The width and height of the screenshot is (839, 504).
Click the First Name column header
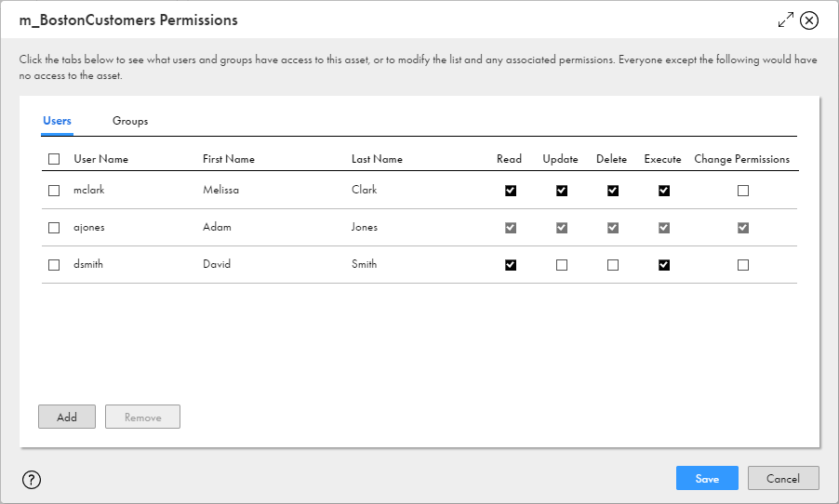(x=229, y=159)
